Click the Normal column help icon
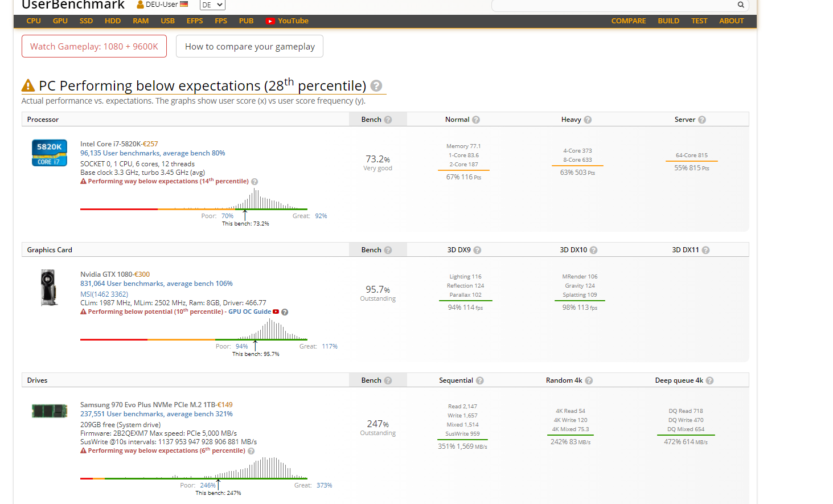Image resolution: width=833 pixels, height=504 pixels. 476,120
